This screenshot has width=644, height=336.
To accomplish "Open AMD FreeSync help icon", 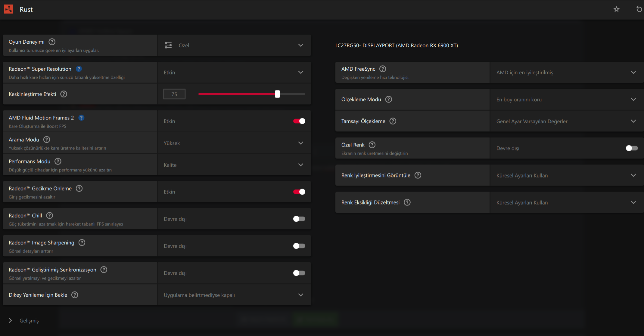I will tap(383, 69).
